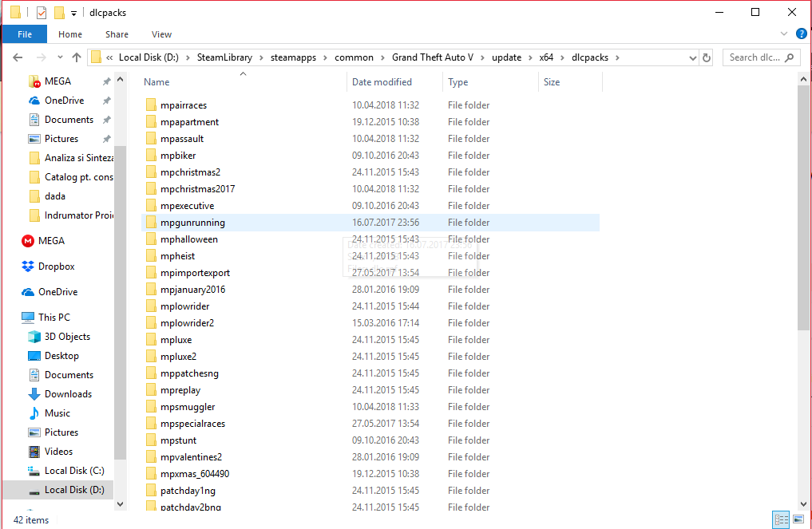Click the refresh icon next to address bar

coord(707,57)
